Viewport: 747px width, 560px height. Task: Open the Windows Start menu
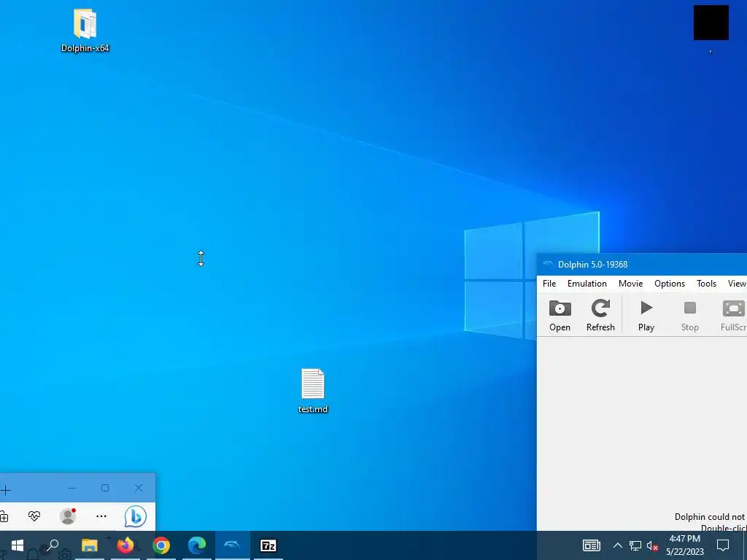[18, 545]
